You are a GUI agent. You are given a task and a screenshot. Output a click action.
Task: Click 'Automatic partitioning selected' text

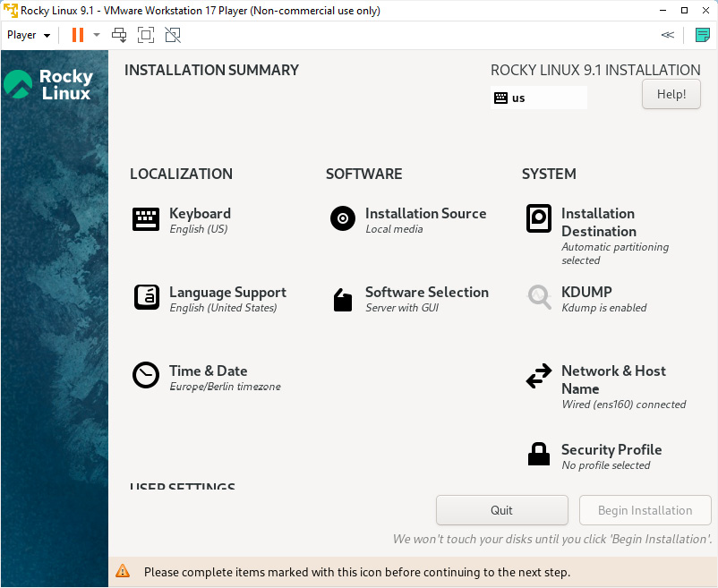(x=615, y=253)
